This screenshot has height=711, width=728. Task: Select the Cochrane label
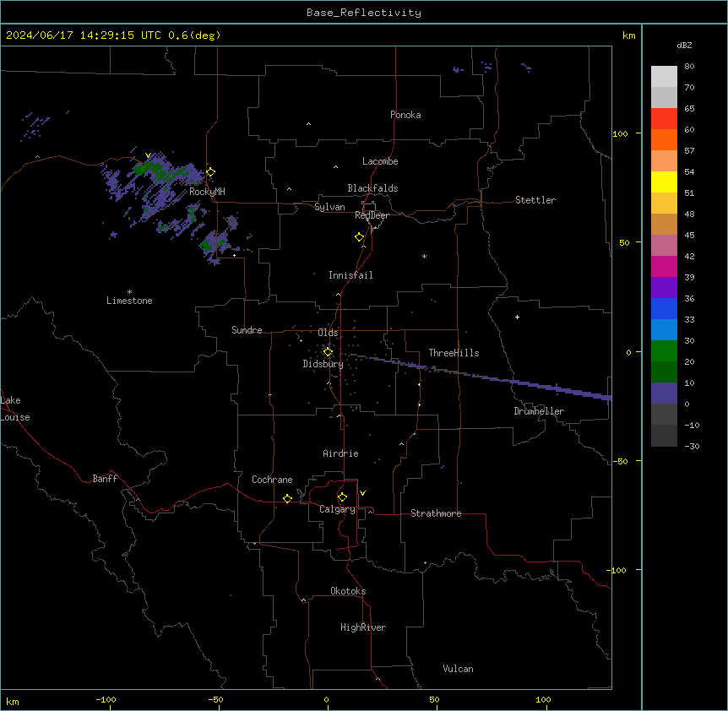tap(272, 480)
